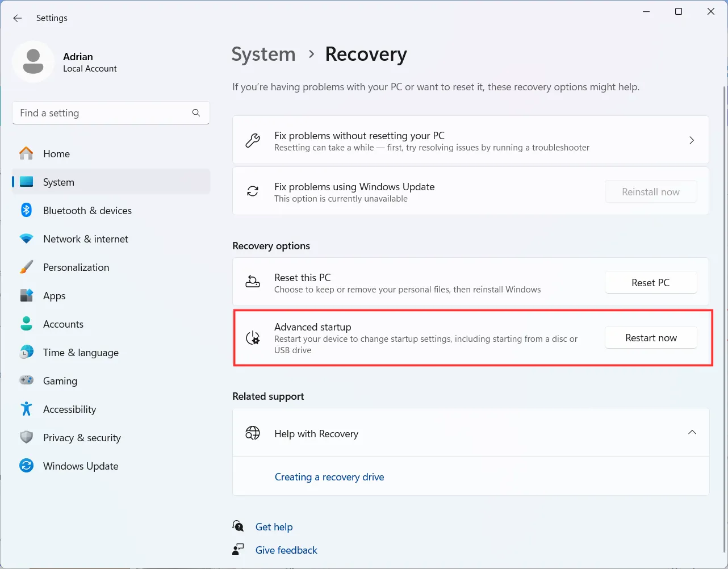Click the search magnifier icon
728x569 pixels.
pyautogui.click(x=196, y=113)
